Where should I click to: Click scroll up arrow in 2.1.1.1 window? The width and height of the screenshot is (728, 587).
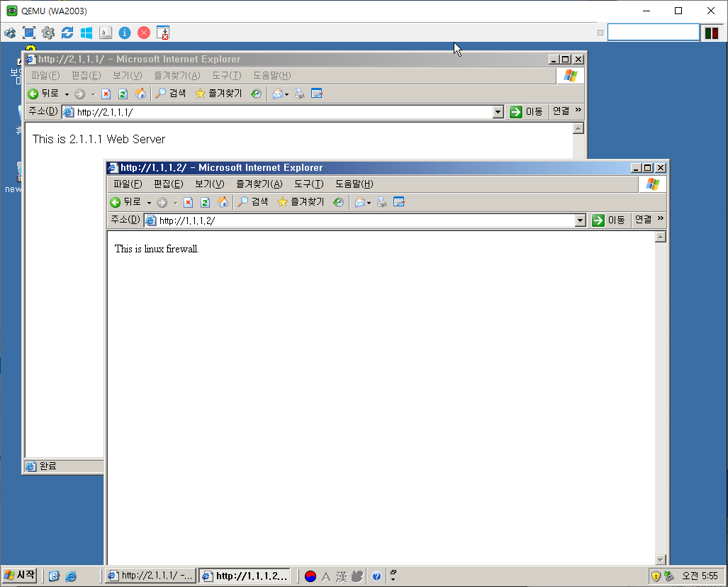(578, 128)
